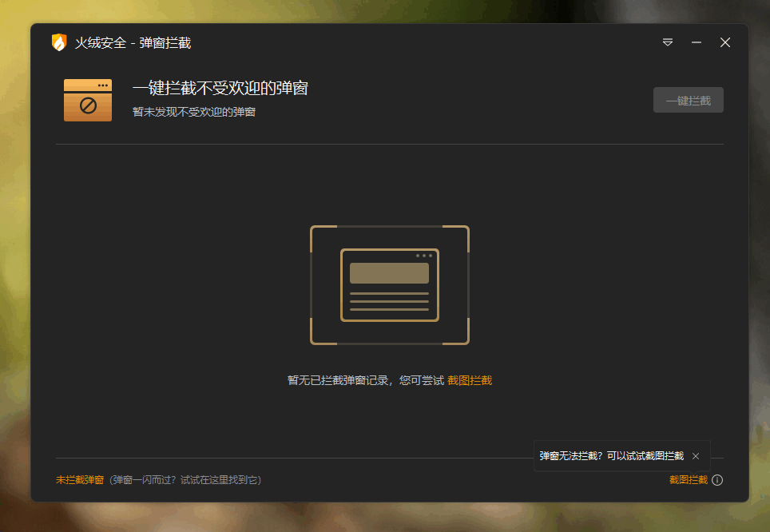Click the info circle icon next to 截图拦截
Image resolution: width=770 pixels, height=532 pixels.
pos(717,480)
